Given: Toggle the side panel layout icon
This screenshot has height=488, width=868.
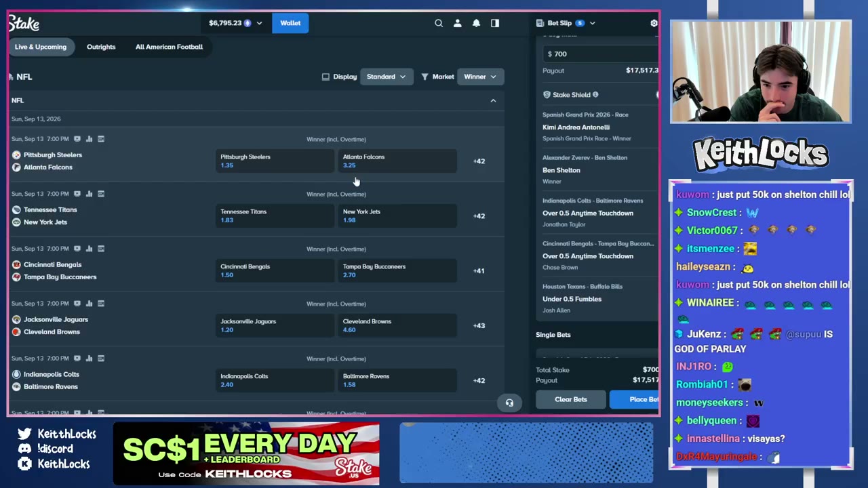Looking at the screenshot, I should 495,23.
